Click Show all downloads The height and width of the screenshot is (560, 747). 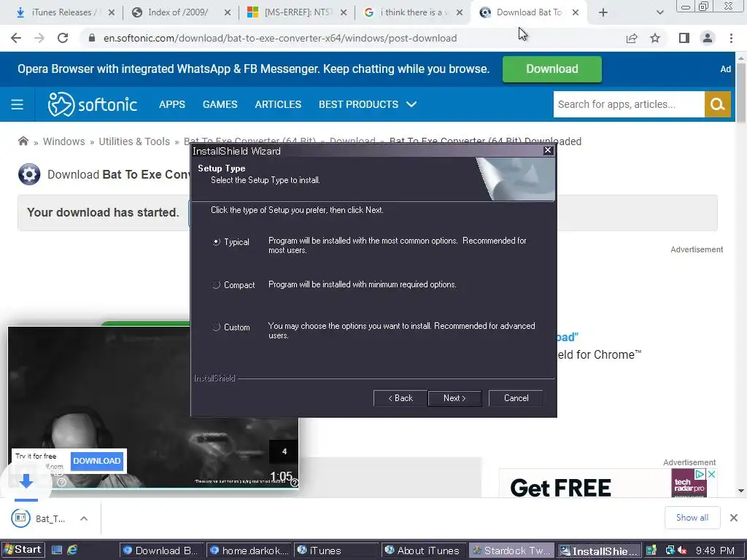tap(692, 518)
